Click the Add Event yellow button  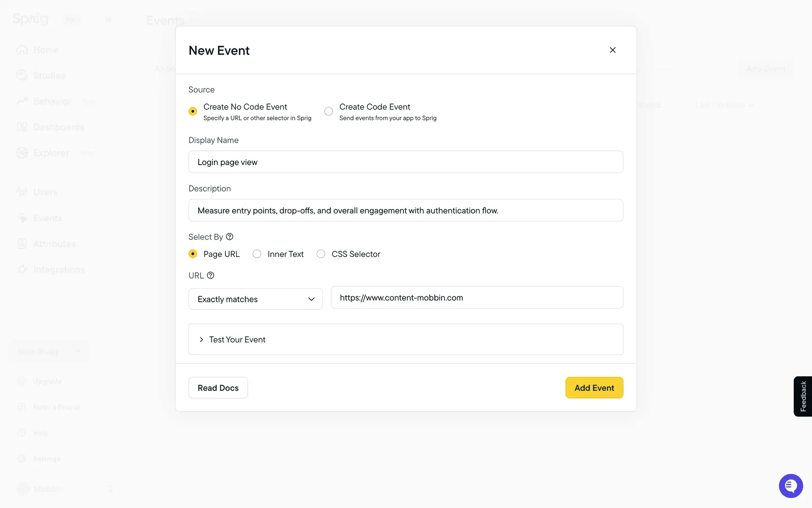(594, 388)
